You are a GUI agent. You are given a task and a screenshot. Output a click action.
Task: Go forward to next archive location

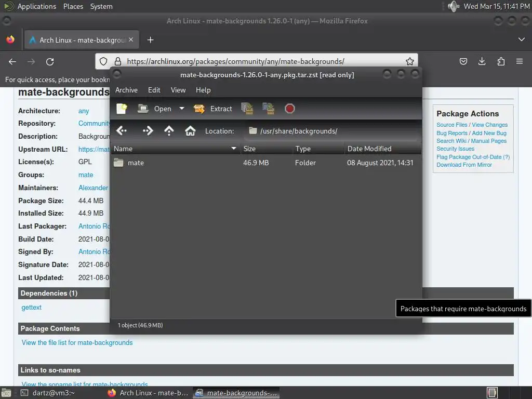148,130
